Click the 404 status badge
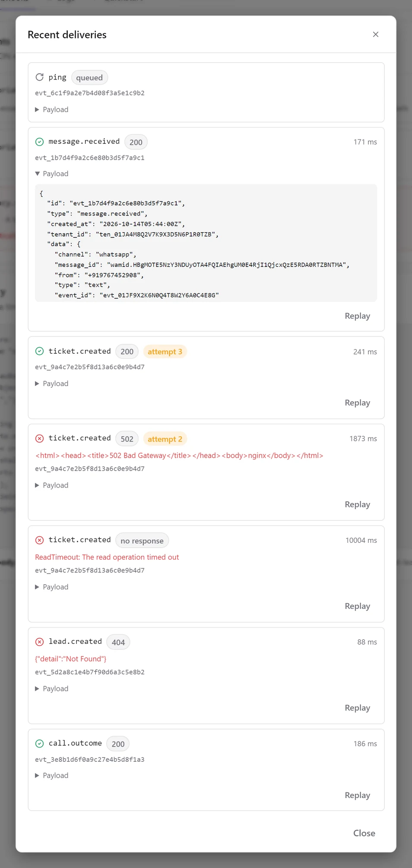This screenshot has height=868, width=412. tap(118, 643)
